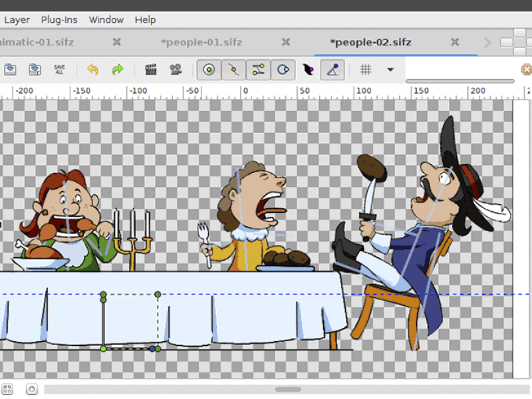Click the Save As toolbar icon
This screenshot has width=532, height=399.
[35, 70]
